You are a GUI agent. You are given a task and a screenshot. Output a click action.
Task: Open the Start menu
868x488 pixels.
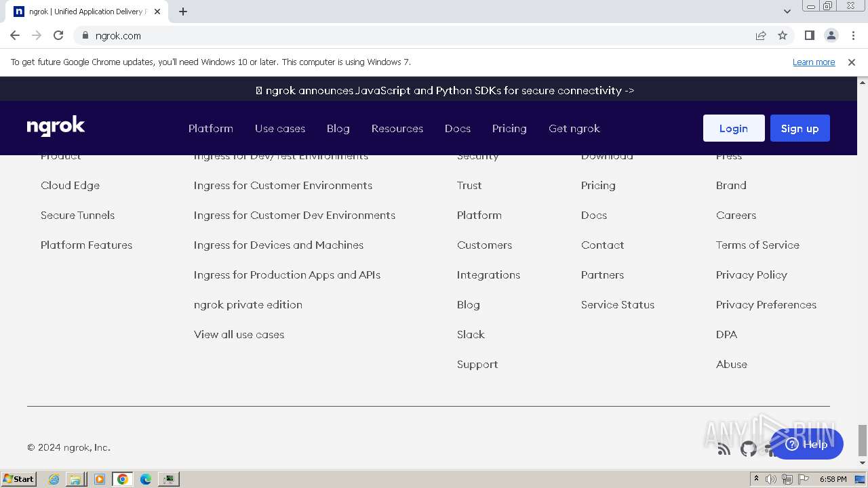click(19, 479)
